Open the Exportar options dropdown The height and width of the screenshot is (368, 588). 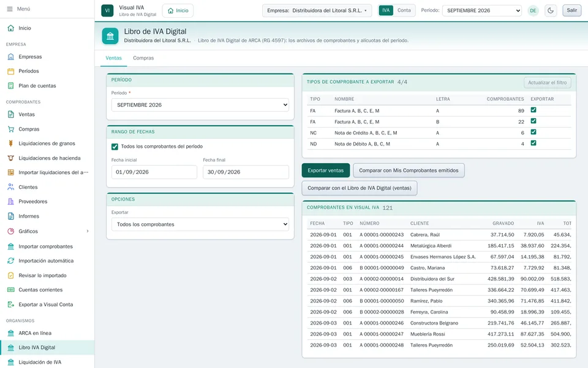(200, 224)
